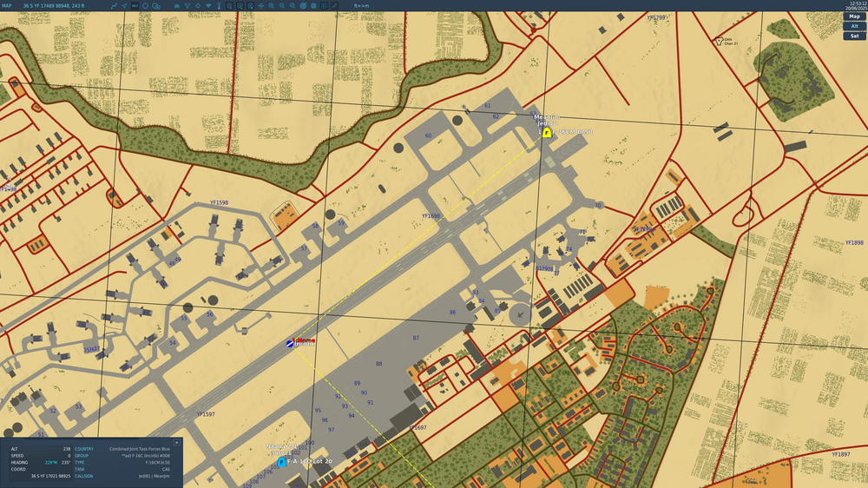Click the last magnifier zoom icon
This screenshot has width=868, height=488.
293,5
